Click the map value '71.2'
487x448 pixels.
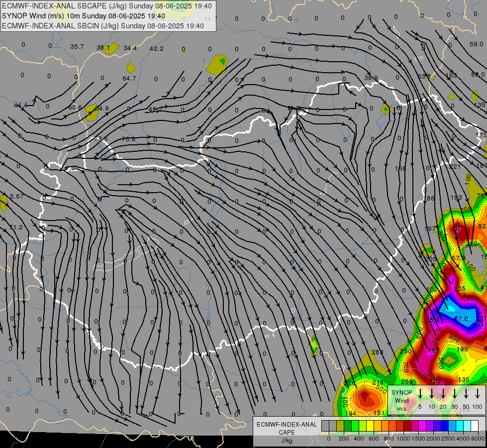pos(16,227)
